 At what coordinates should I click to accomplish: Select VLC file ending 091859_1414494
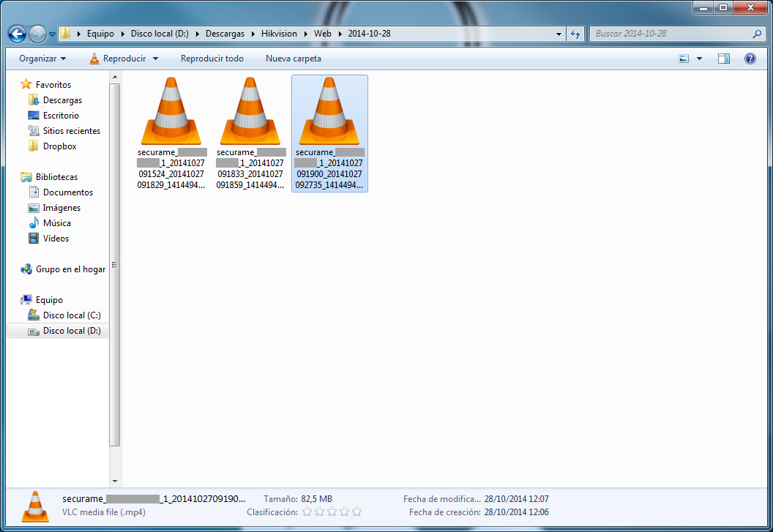coord(250,134)
